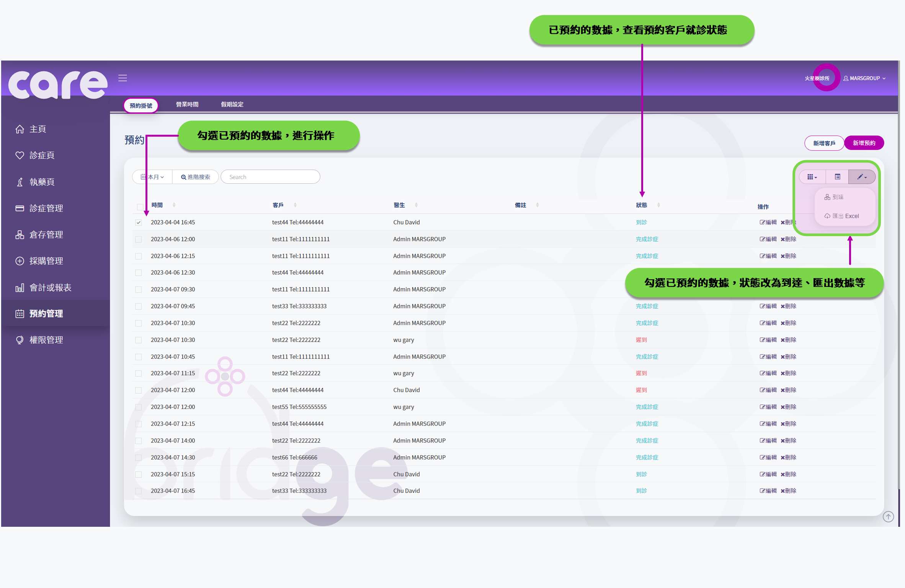Switch to the 營業時間 tab
This screenshot has height=588, width=905.
pyautogui.click(x=187, y=104)
